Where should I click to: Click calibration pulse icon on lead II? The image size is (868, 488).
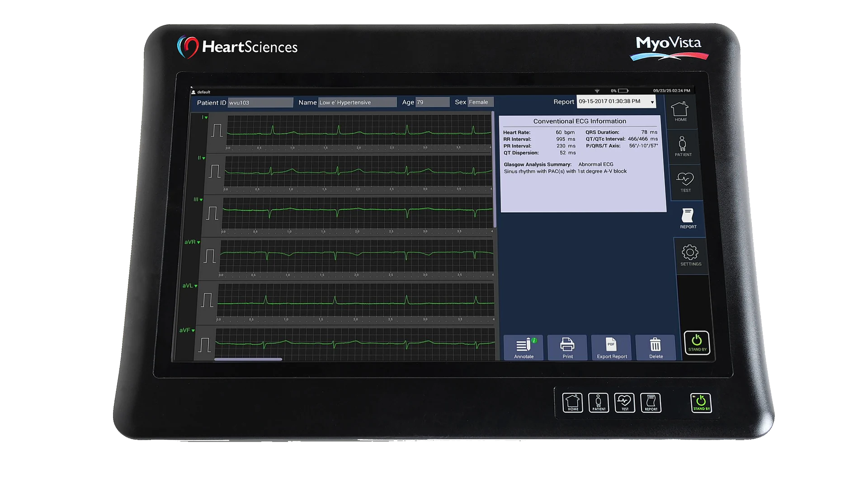click(x=215, y=171)
